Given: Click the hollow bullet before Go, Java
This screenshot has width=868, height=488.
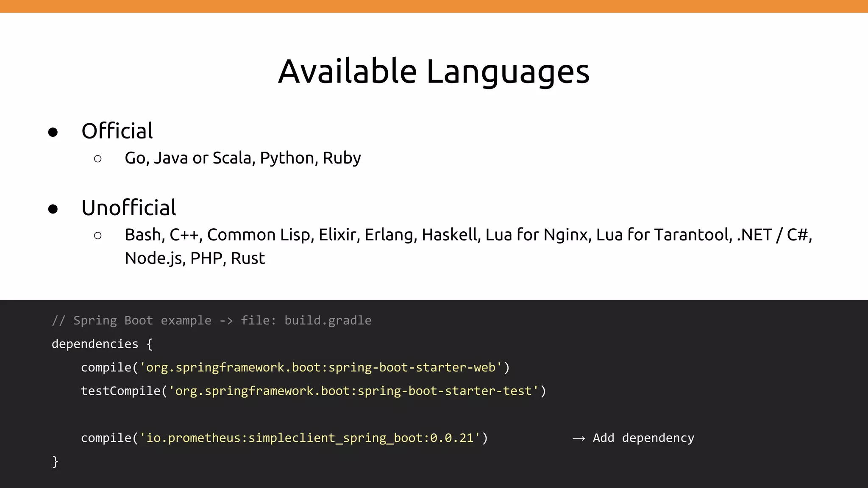Looking at the screenshot, I should click(98, 159).
